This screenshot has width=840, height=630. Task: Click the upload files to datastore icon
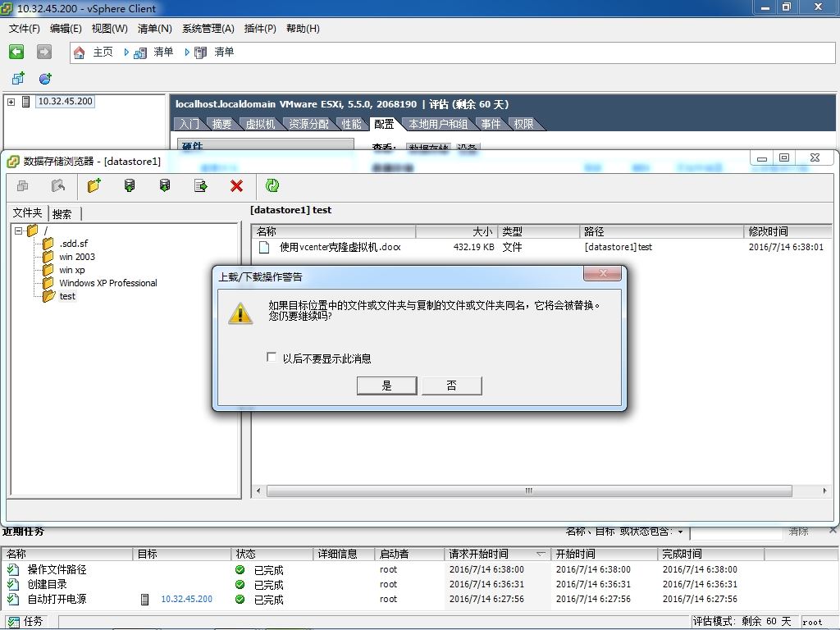click(x=130, y=186)
